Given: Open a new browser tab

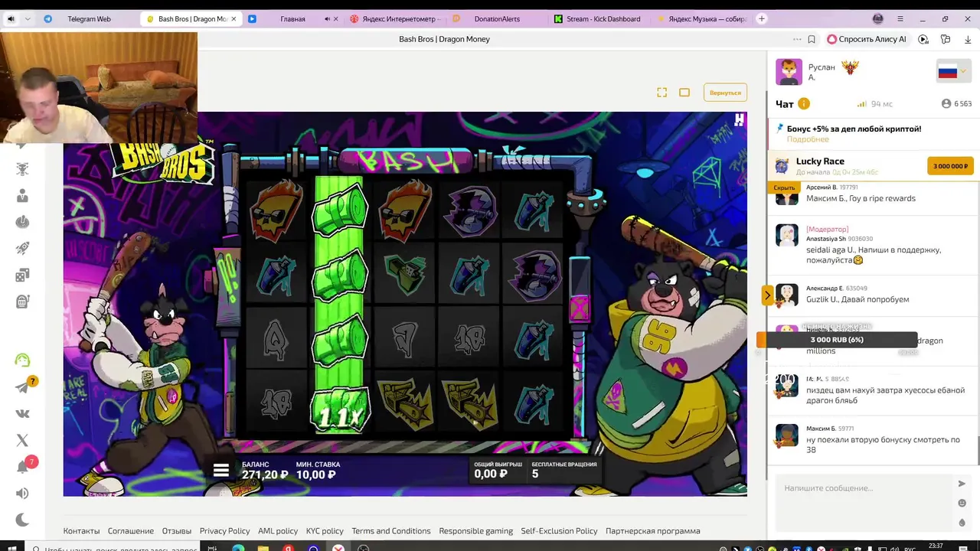Looking at the screenshot, I should click(x=762, y=18).
